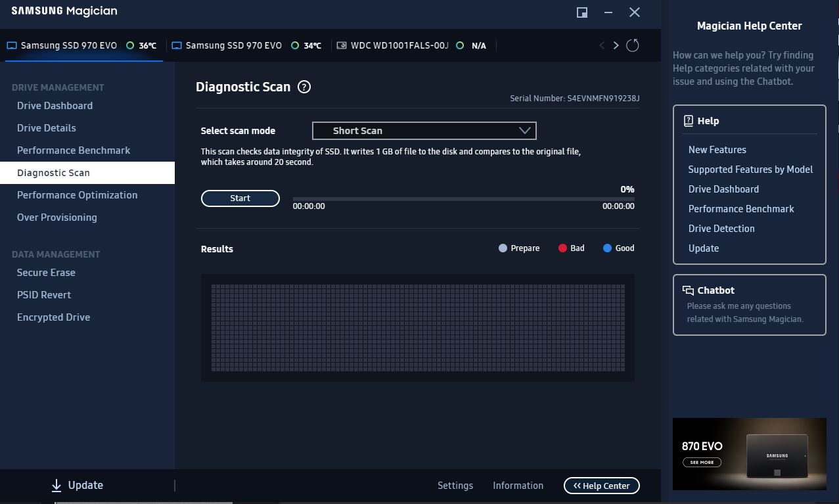Viewport: 839px width, 504px height.
Task: Open Drive Dashboard help topic
Action: (723, 189)
